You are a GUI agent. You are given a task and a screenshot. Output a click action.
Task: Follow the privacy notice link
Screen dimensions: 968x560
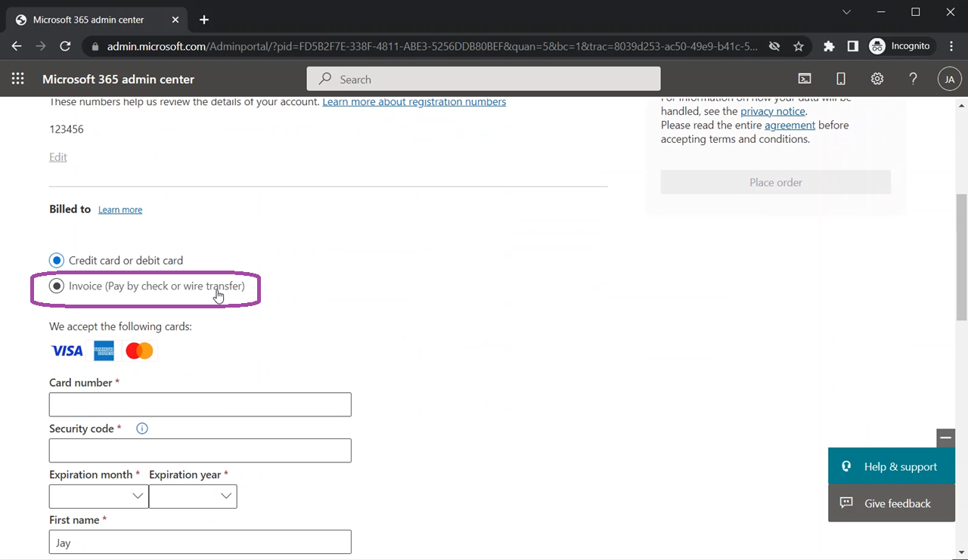[x=772, y=111]
